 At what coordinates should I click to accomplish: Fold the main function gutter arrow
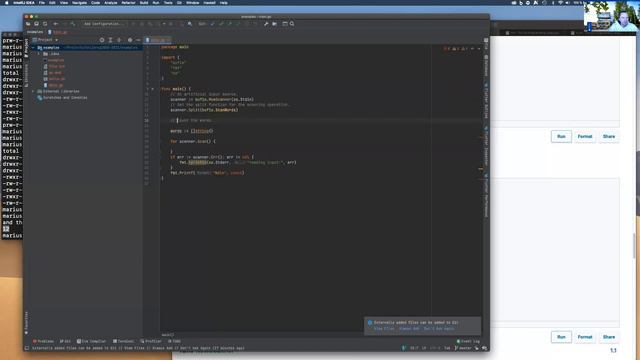pos(153,89)
